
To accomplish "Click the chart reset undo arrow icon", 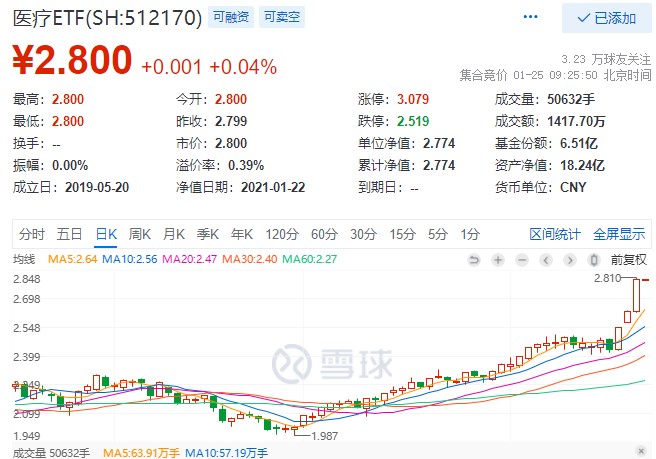I will (474, 260).
